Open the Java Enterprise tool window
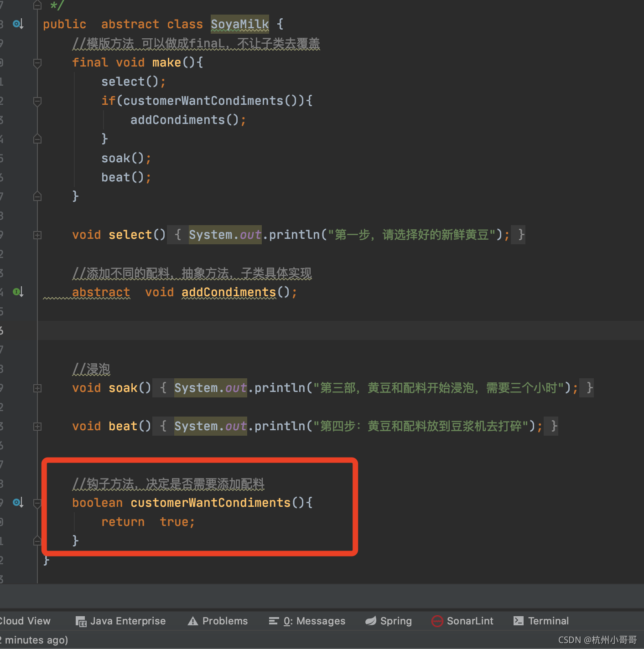 [120, 621]
